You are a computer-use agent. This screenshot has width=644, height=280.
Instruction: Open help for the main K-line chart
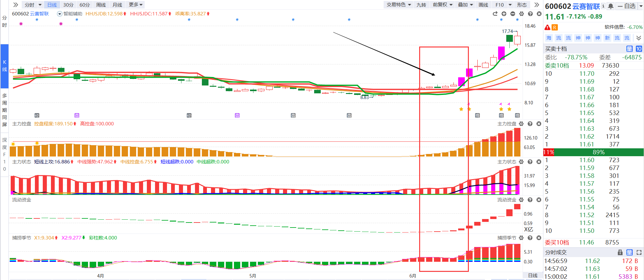(x=530, y=14)
